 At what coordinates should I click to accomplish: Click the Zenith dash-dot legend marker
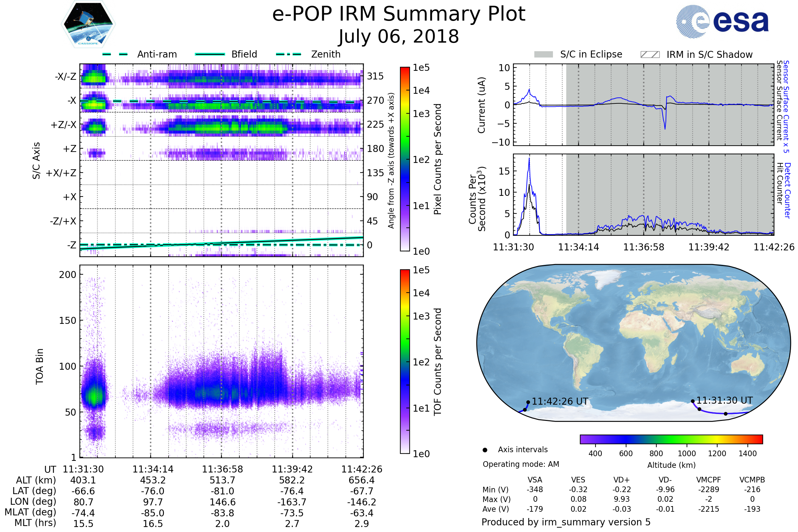[288, 54]
